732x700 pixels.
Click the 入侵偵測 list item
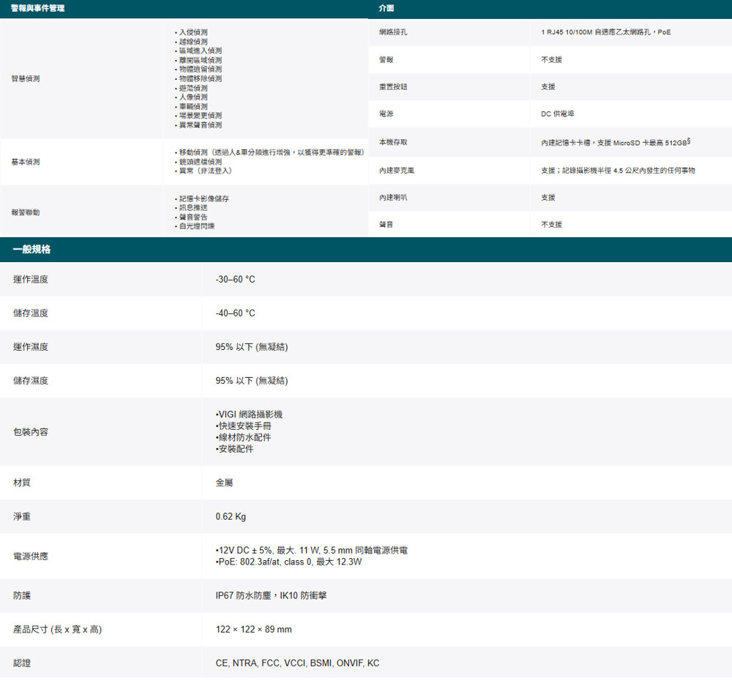tap(193, 33)
